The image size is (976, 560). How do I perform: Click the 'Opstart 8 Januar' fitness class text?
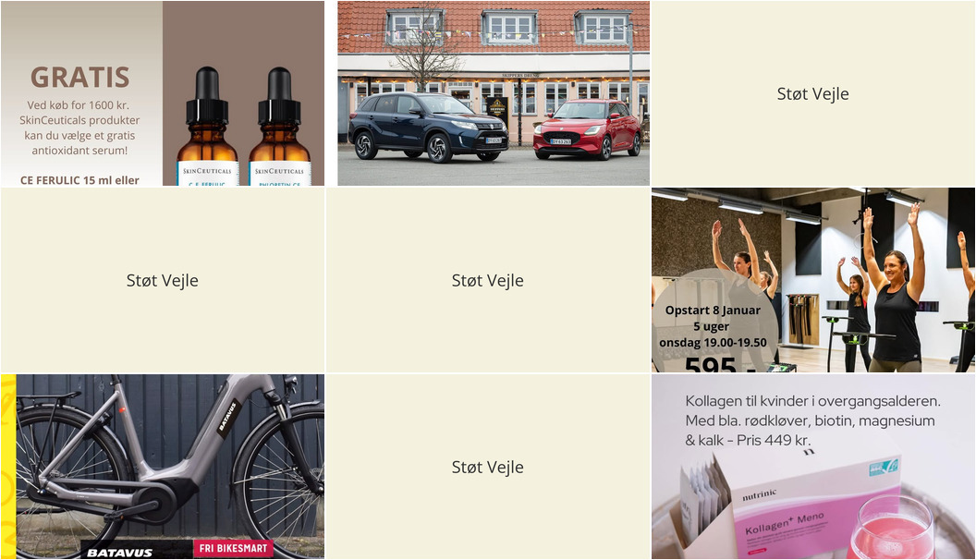(713, 310)
